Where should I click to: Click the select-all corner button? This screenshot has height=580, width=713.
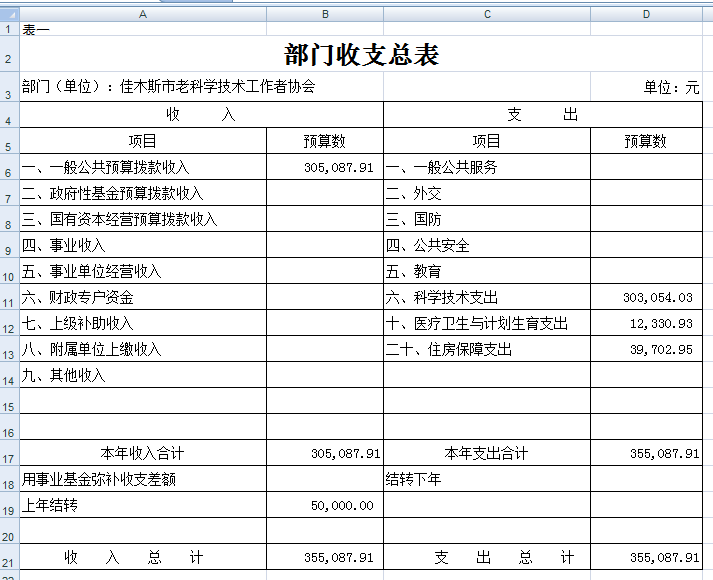(10, 15)
